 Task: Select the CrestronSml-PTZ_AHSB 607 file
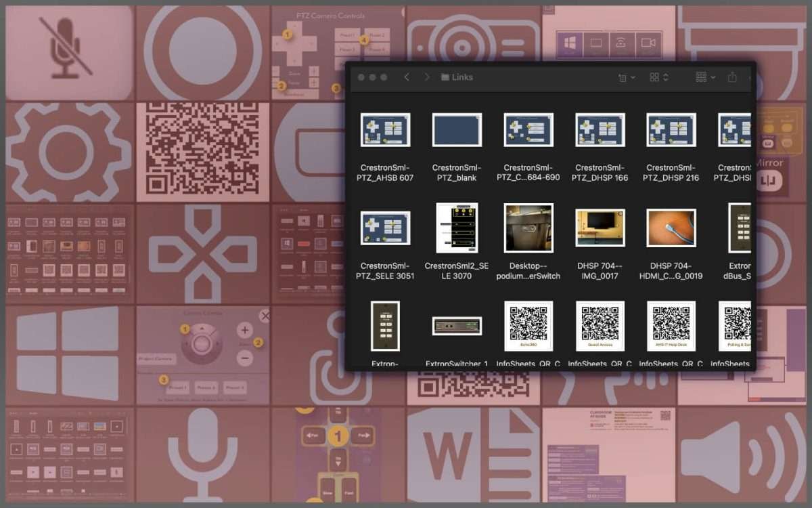pyautogui.click(x=386, y=129)
